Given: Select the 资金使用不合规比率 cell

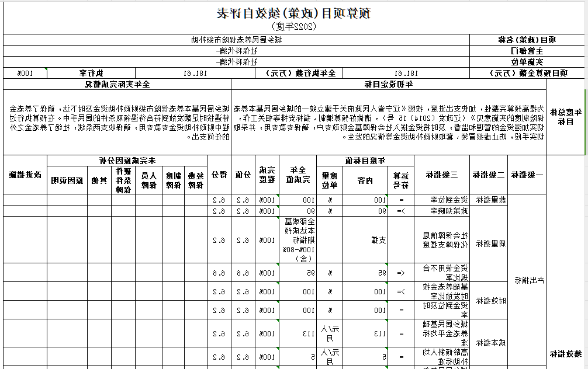Looking at the screenshot, I should 442,272.
